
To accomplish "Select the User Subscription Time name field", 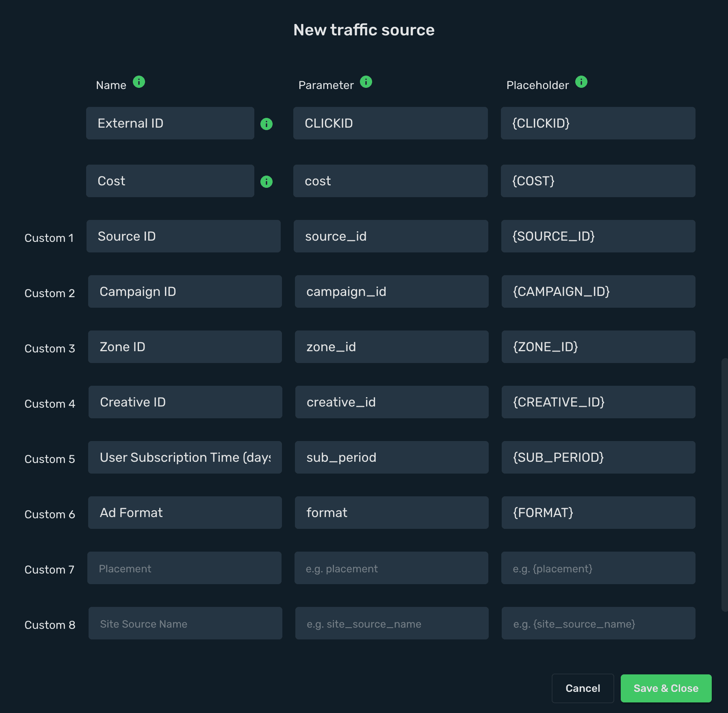I will 185,457.
